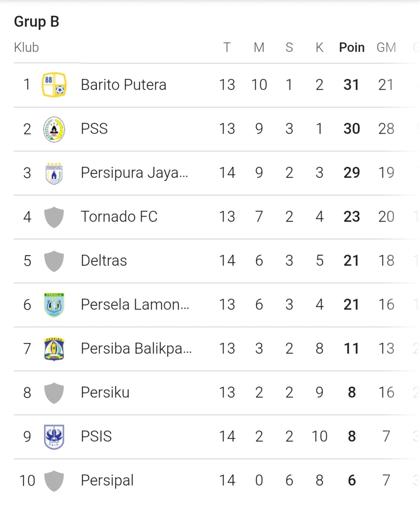The height and width of the screenshot is (507, 420).
Task: Open the PSS team name link
Action: (x=94, y=129)
